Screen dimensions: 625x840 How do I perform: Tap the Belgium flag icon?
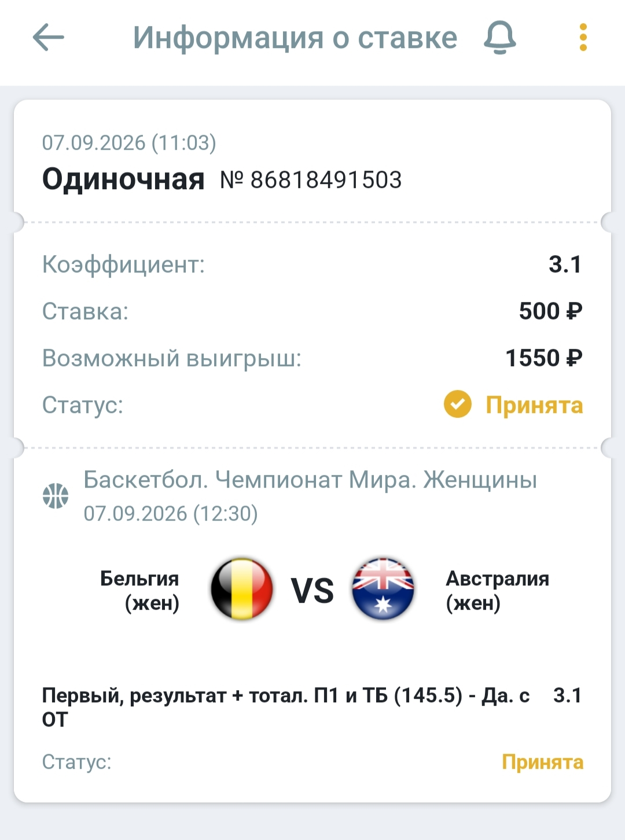[x=242, y=589]
